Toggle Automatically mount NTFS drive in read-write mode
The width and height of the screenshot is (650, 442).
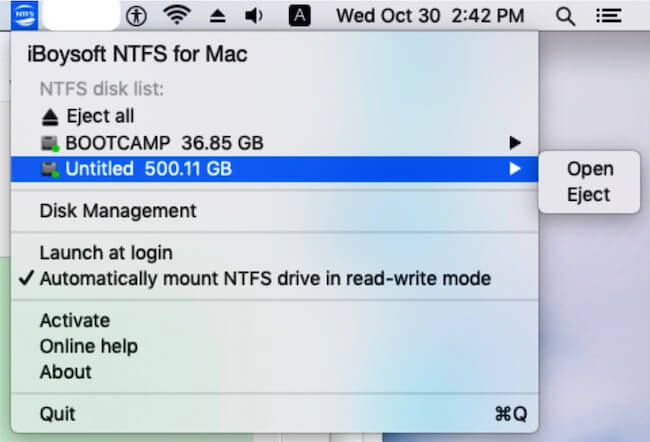(265, 279)
